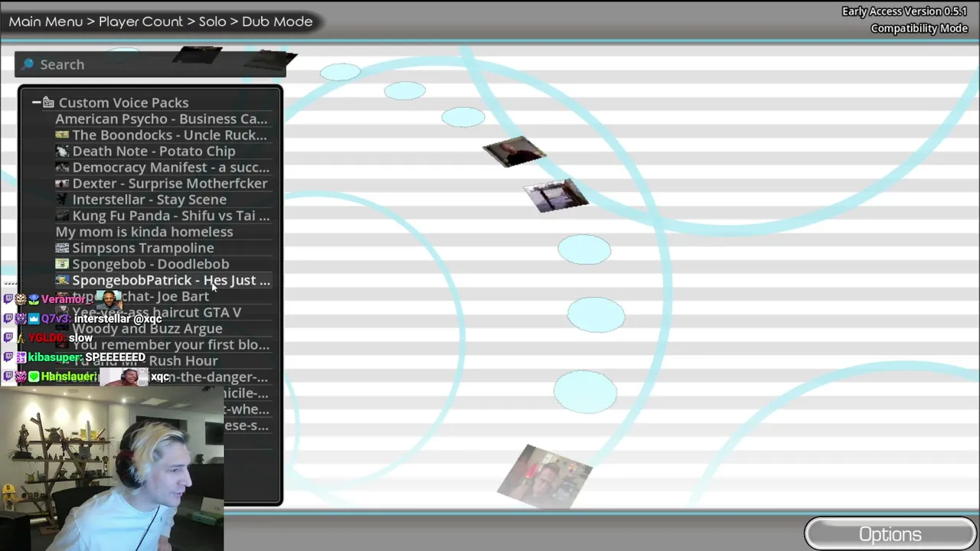
Task: Choose the SpongebobPatrick Hes Just row icon
Action: click(x=62, y=280)
